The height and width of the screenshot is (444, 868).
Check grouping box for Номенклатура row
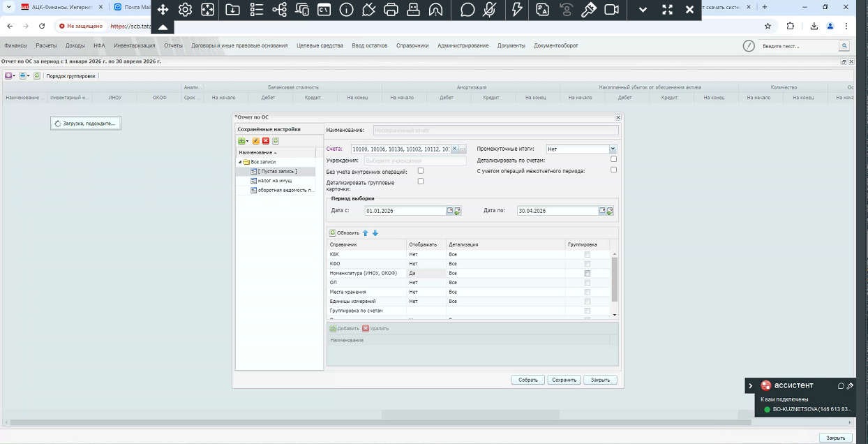[x=587, y=274]
